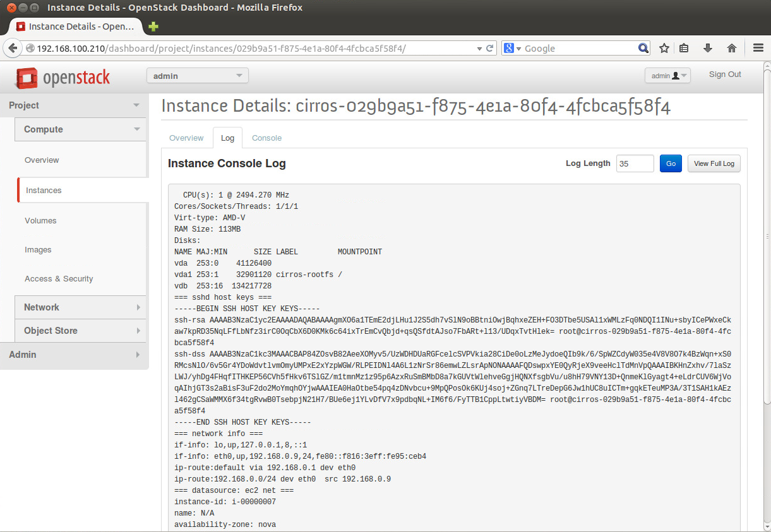The image size is (771, 532).
Task: Open the Firefox hamburger menu
Action: point(758,47)
